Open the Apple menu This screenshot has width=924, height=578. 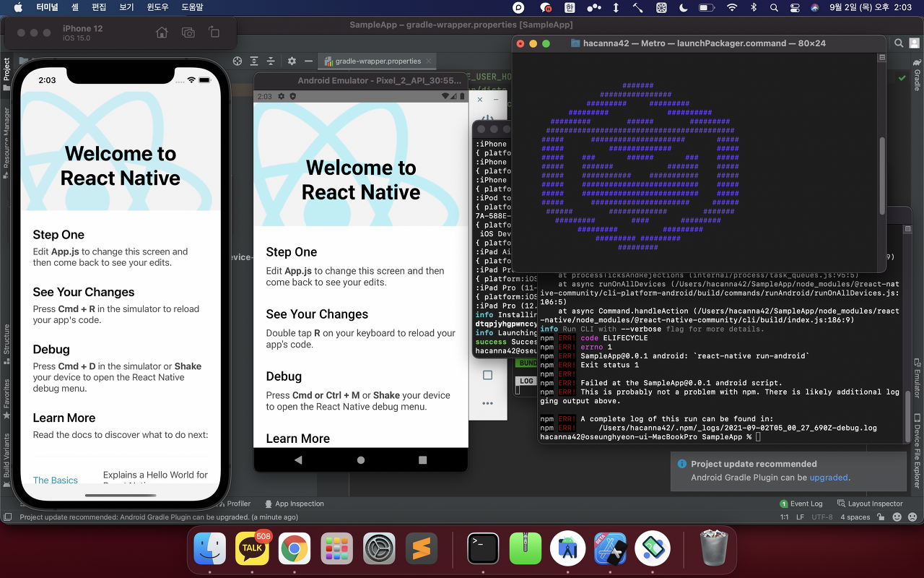tap(18, 7)
